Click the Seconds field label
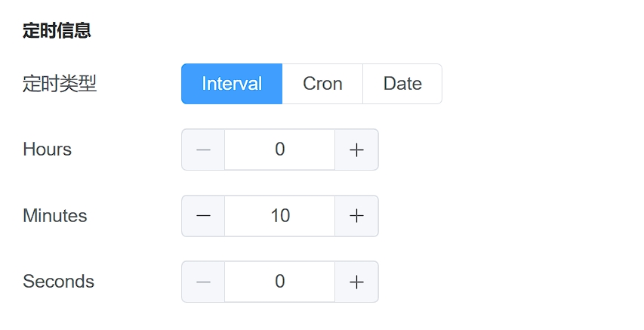 point(59,282)
